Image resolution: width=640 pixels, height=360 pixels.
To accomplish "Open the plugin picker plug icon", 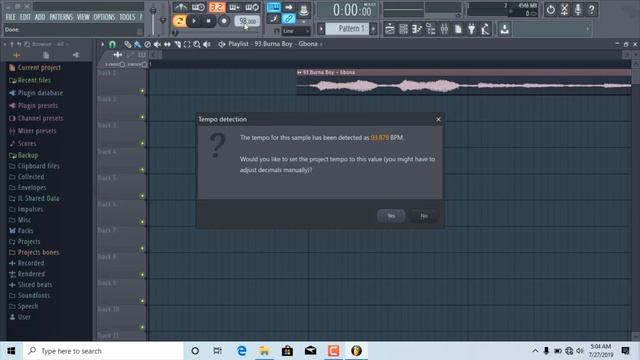I will pyautogui.click(x=471, y=29).
